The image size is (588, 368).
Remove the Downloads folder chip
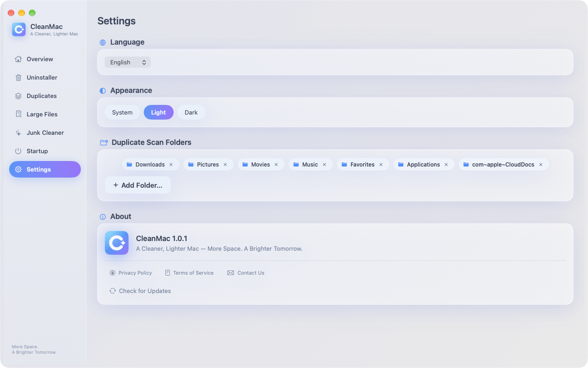[171, 165]
